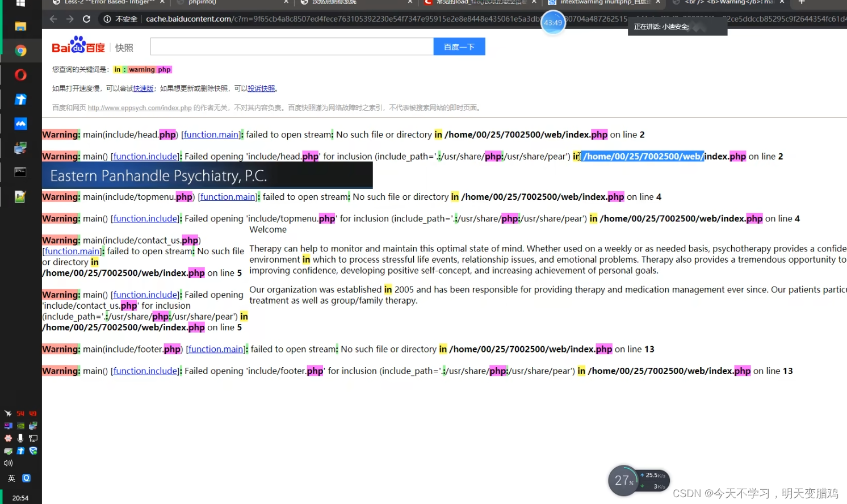
Task: Switch input language via the 英 indicator
Action: 11,478
